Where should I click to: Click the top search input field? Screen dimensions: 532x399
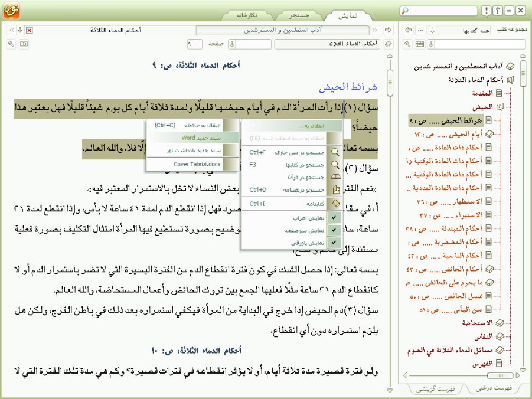click(443, 11)
